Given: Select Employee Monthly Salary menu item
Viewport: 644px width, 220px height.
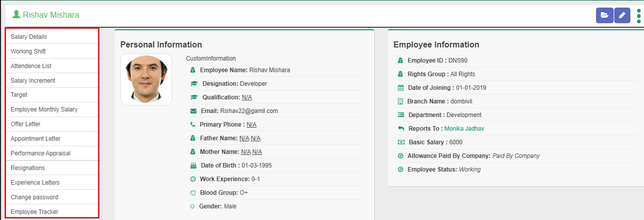Looking at the screenshot, I should (44, 109).
